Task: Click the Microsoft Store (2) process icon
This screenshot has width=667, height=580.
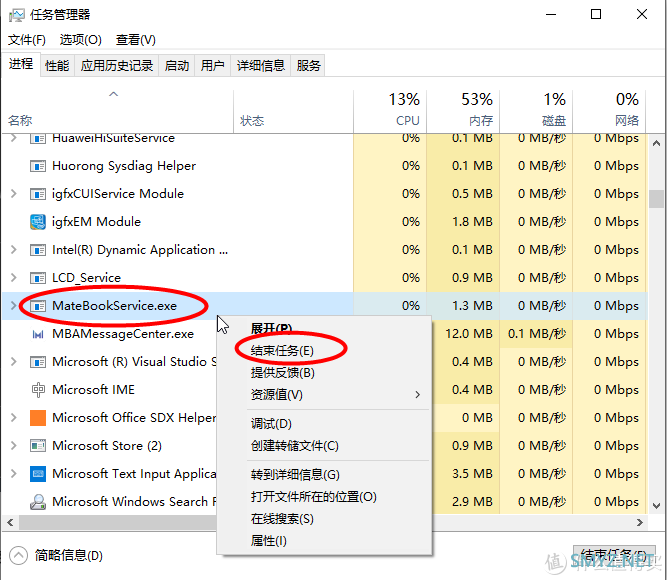Action: click(38, 446)
